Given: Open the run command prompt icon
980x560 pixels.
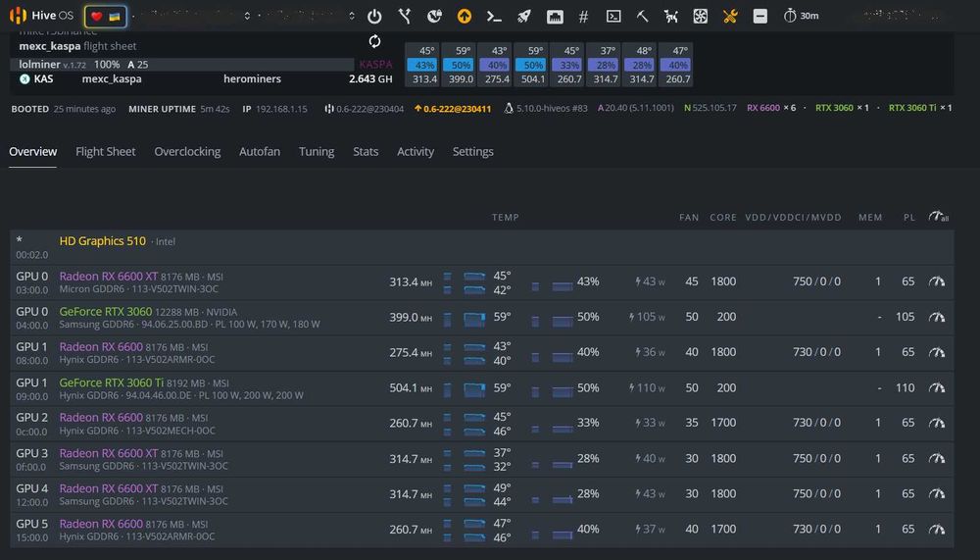Looking at the screenshot, I should click(x=494, y=17).
